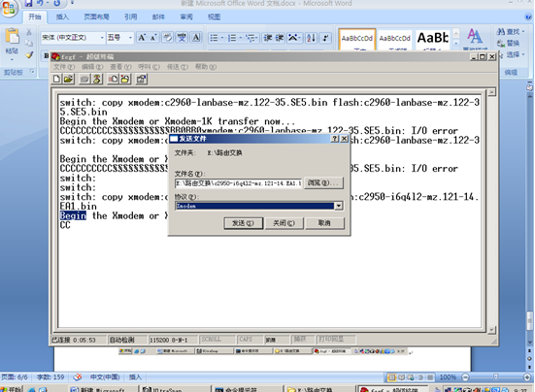Click the Clear Formatting icon in Word
535x392 pixels.
tap(167, 38)
